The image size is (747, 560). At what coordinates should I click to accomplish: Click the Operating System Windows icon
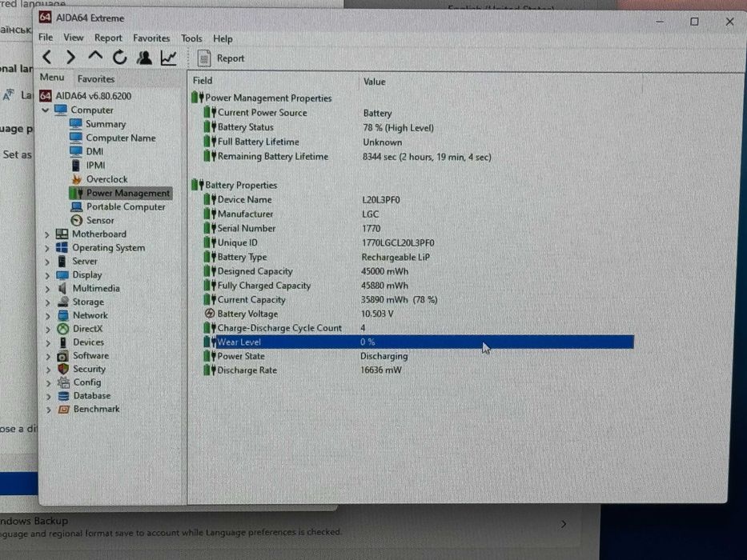point(62,248)
